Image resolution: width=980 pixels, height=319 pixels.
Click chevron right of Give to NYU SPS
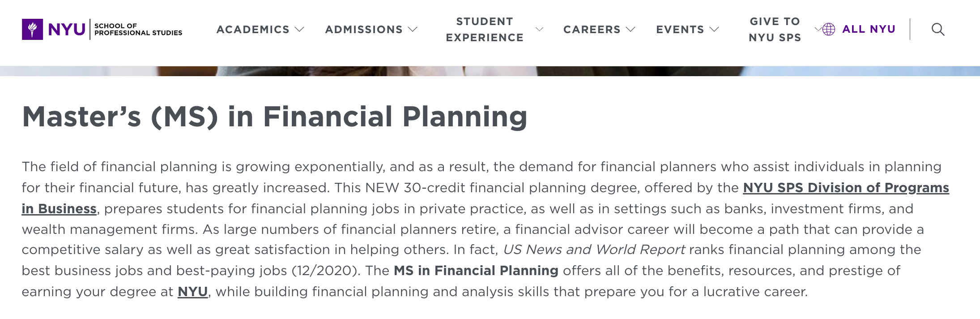(x=818, y=30)
